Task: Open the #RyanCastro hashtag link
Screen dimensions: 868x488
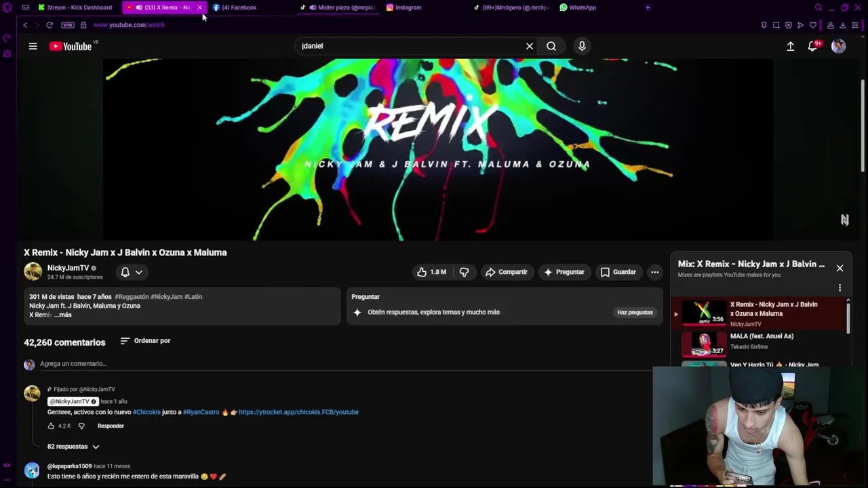Action: click(201, 412)
